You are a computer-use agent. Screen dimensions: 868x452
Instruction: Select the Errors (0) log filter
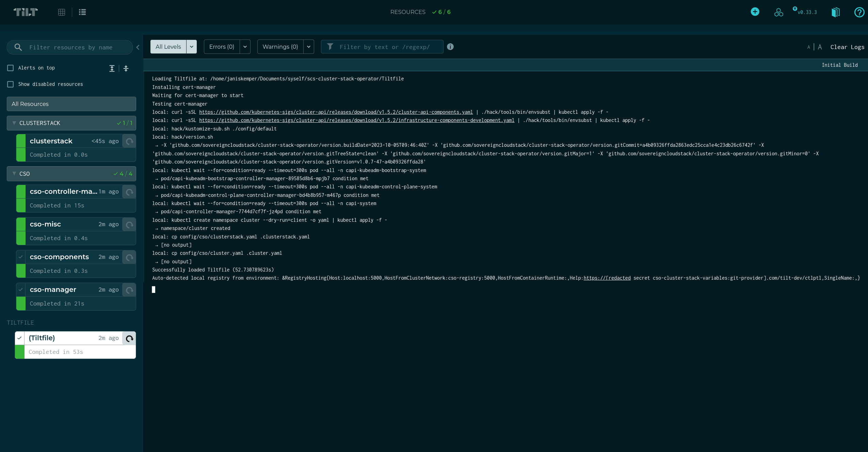coord(222,47)
